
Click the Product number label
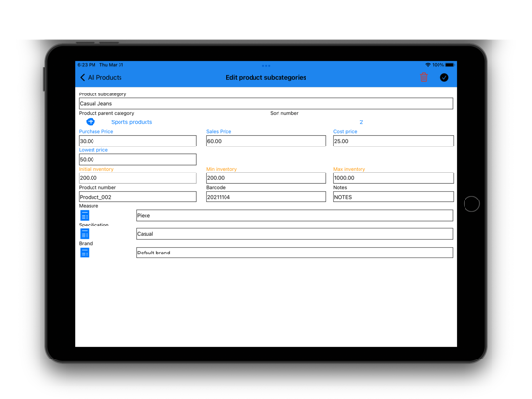97,187
